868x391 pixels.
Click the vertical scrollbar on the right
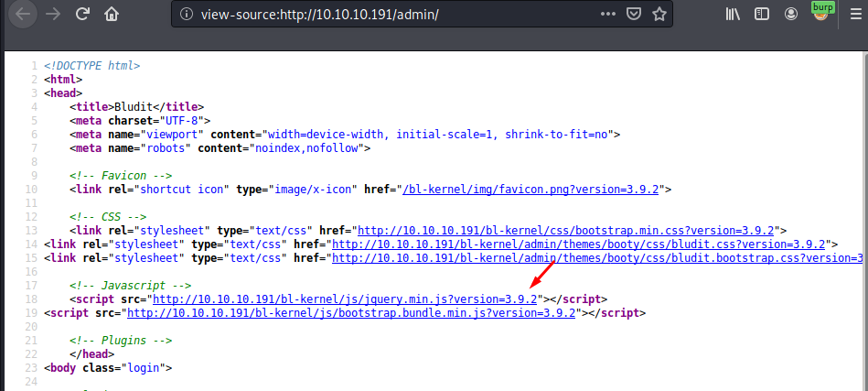pos(864,222)
